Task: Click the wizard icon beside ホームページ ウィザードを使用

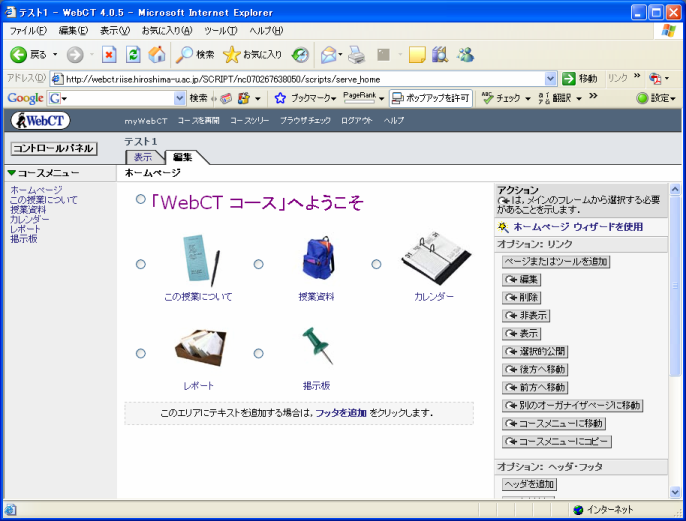Action: pos(503,227)
